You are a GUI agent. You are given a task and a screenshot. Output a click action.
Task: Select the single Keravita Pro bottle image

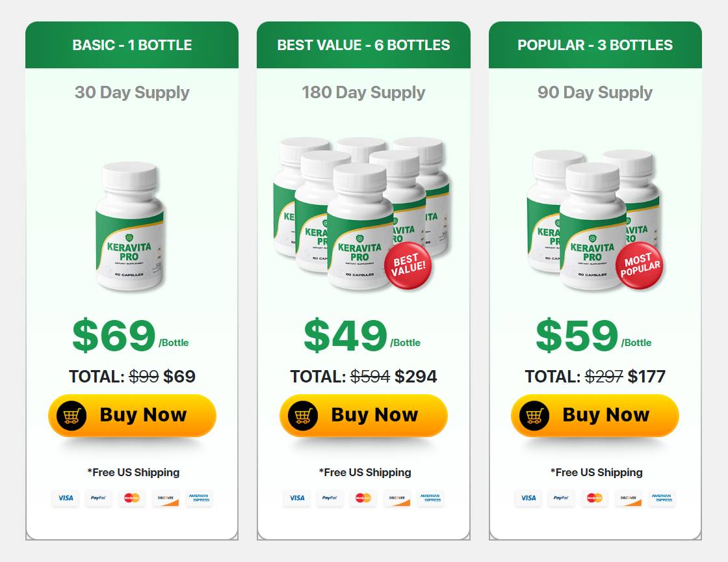pyautogui.click(x=130, y=226)
